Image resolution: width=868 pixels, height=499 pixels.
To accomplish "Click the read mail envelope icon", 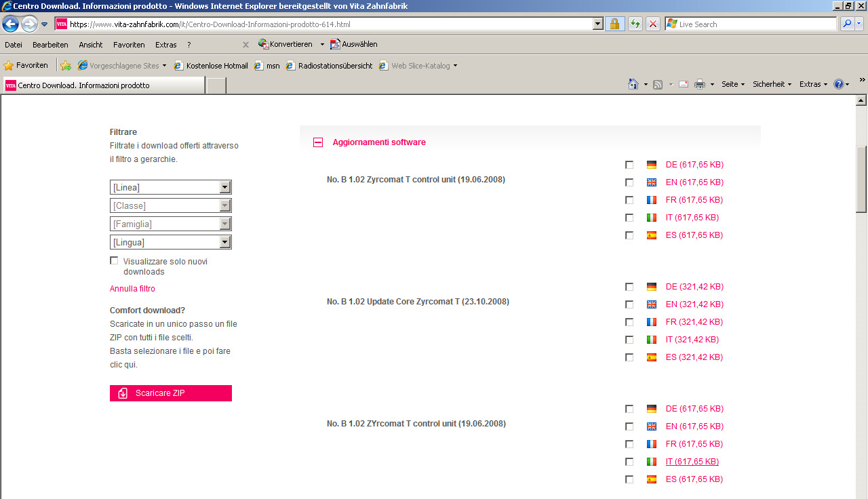I will point(684,84).
